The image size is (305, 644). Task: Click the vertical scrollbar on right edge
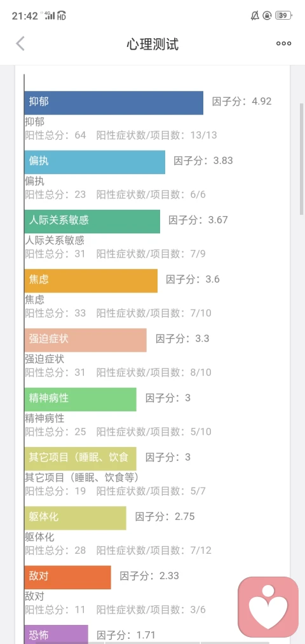[302, 158]
